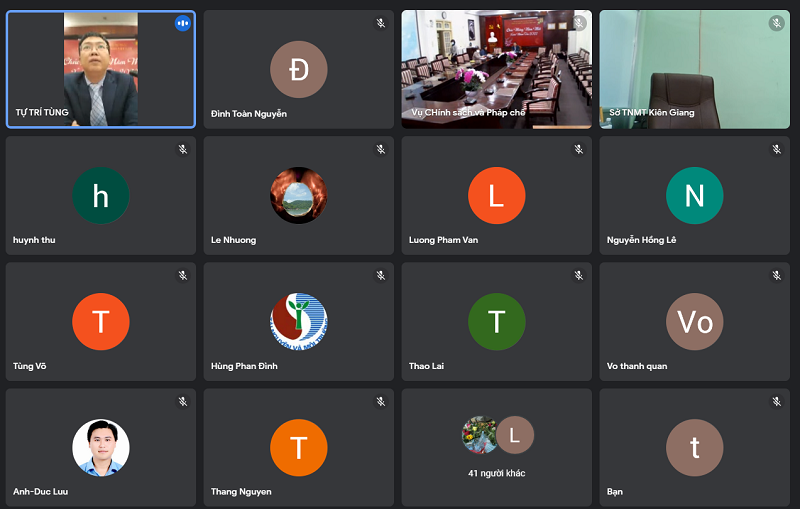The width and height of the screenshot is (800, 509).
Task: Click muted mic icon on Vo thanh quan's tile
Action: (x=776, y=275)
